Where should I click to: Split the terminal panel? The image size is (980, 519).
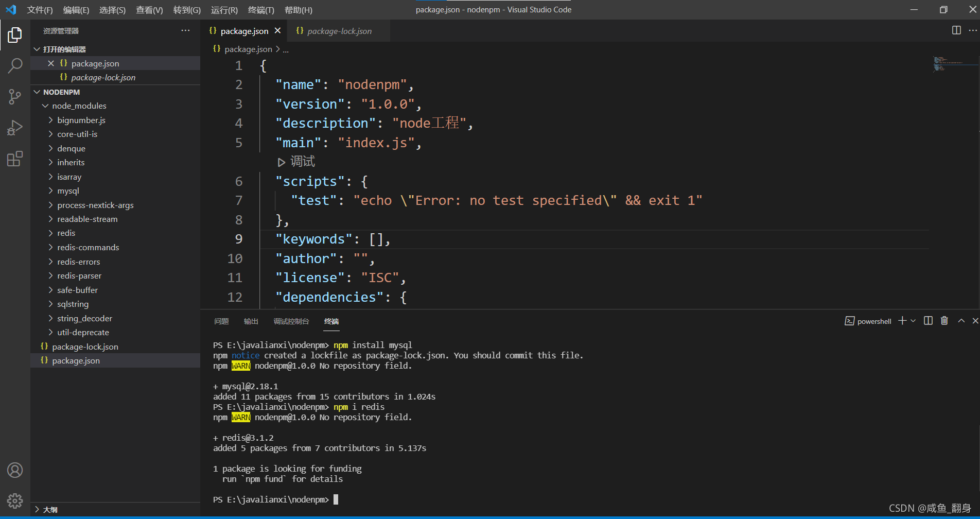928,321
